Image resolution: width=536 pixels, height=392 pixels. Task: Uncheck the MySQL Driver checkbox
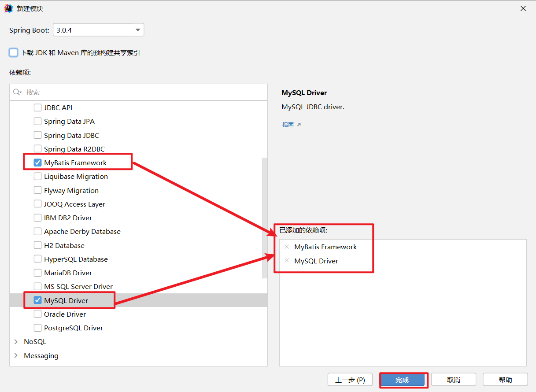pos(38,300)
